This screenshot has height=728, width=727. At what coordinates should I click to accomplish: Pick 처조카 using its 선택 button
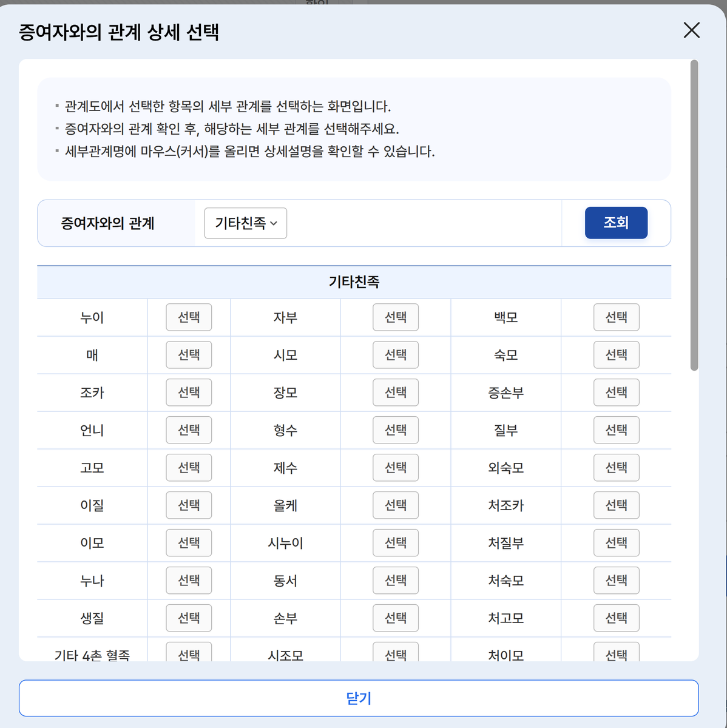(617, 505)
